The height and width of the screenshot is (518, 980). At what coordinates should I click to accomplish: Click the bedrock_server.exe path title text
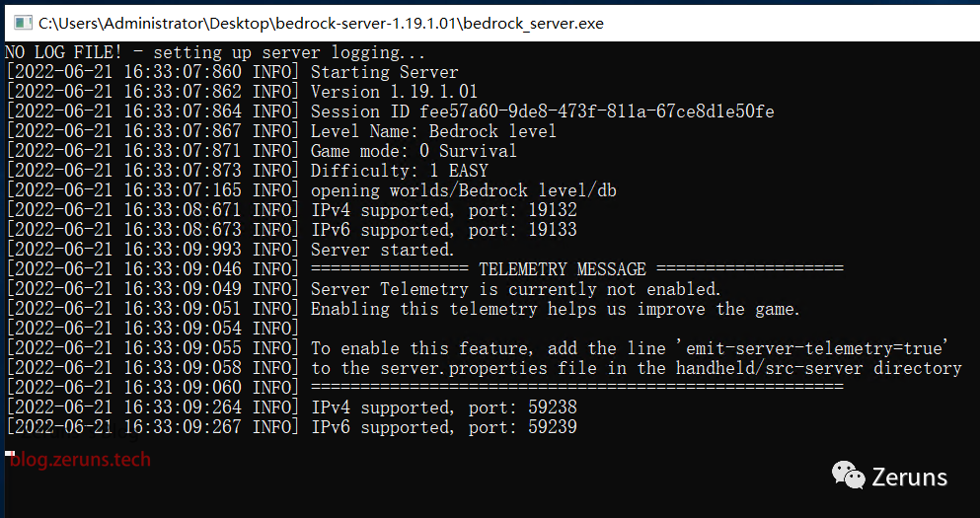tap(321, 24)
